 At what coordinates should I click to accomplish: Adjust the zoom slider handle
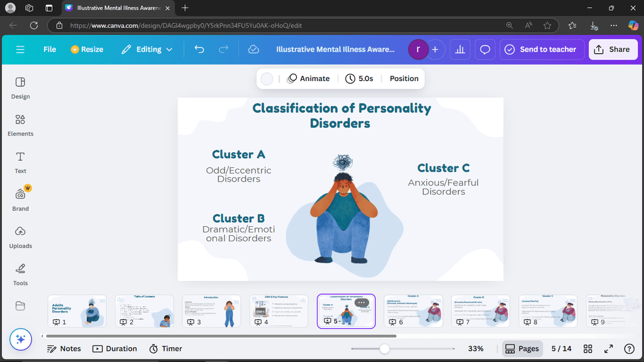(x=384, y=348)
